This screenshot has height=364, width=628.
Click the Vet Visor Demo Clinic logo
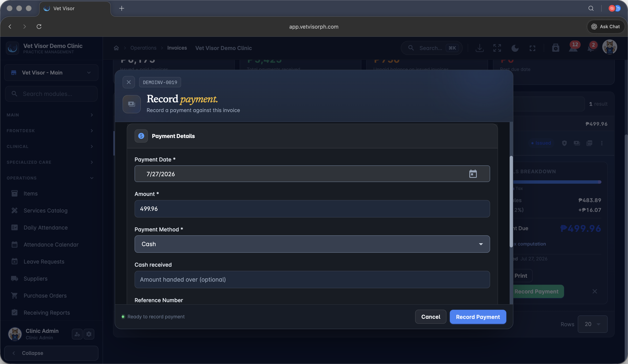(12, 48)
